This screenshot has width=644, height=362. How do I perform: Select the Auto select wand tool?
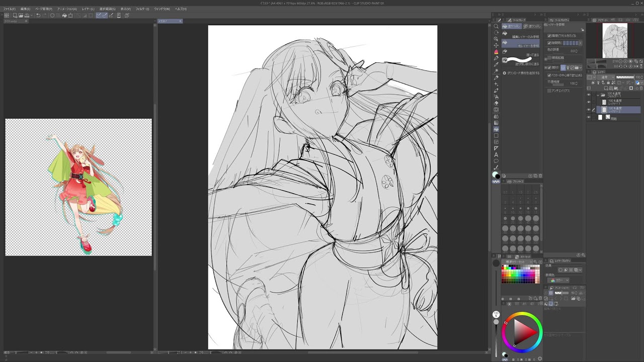click(497, 71)
